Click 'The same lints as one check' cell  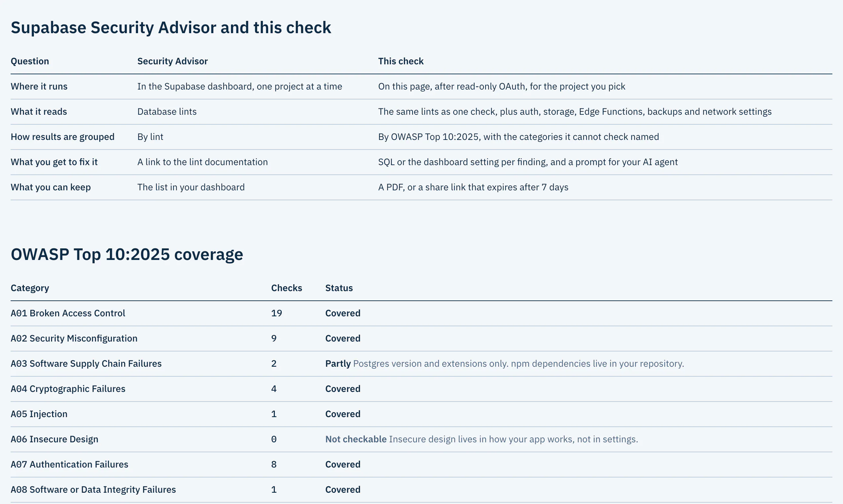(575, 111)
